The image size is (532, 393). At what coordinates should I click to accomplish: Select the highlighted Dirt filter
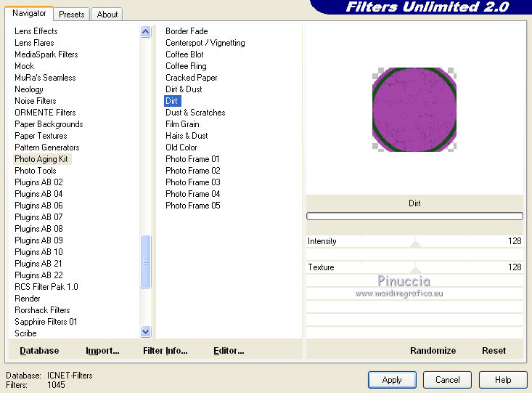[172, 101]
